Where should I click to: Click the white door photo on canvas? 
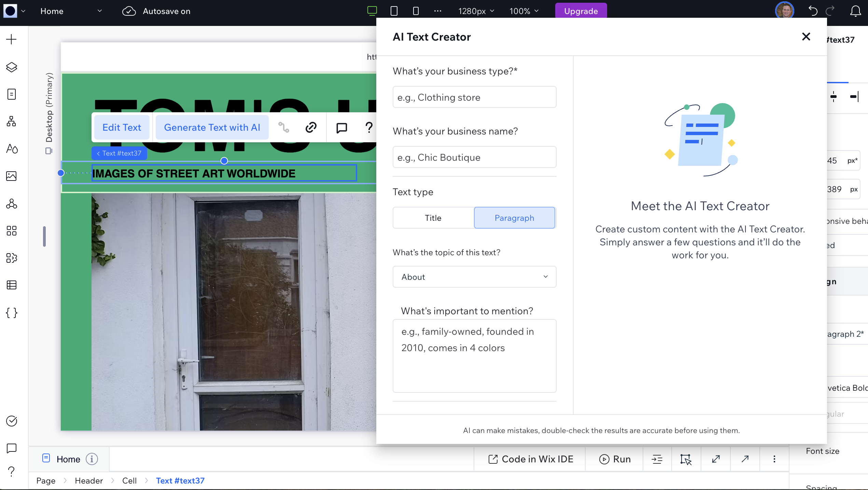click(x=234, y=312)
